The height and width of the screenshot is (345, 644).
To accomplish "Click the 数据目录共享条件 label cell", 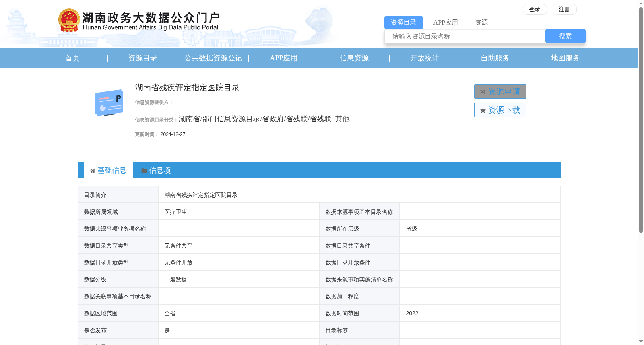I will [359, 246].
